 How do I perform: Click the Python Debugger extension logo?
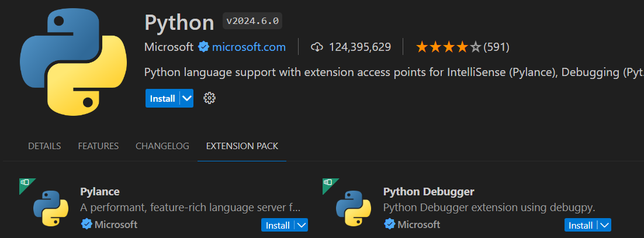coord(354,208)
